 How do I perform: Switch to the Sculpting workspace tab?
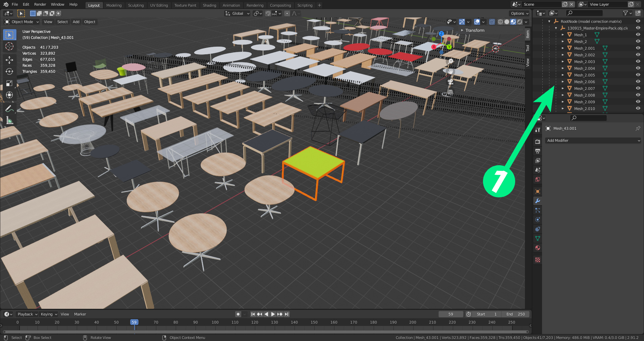pos(136,5)
